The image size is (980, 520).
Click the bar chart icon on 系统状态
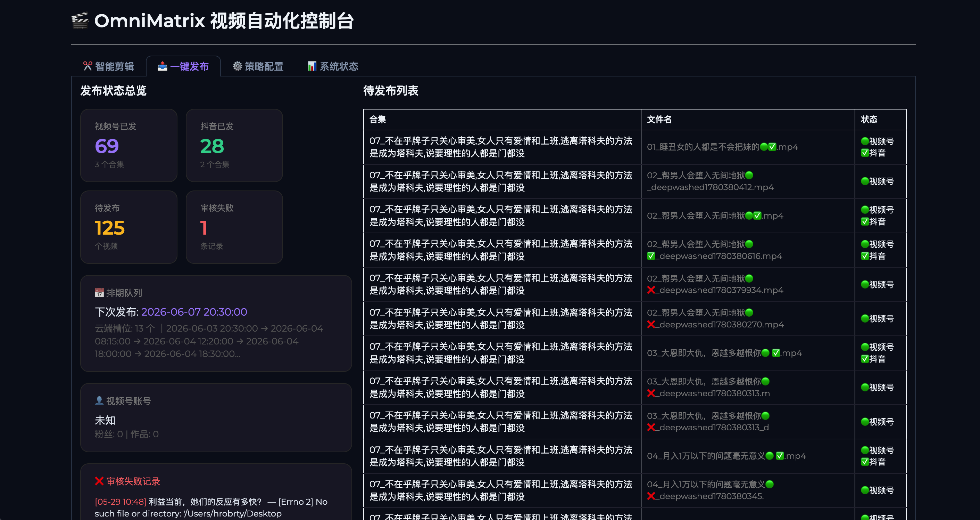coord(312,66)
